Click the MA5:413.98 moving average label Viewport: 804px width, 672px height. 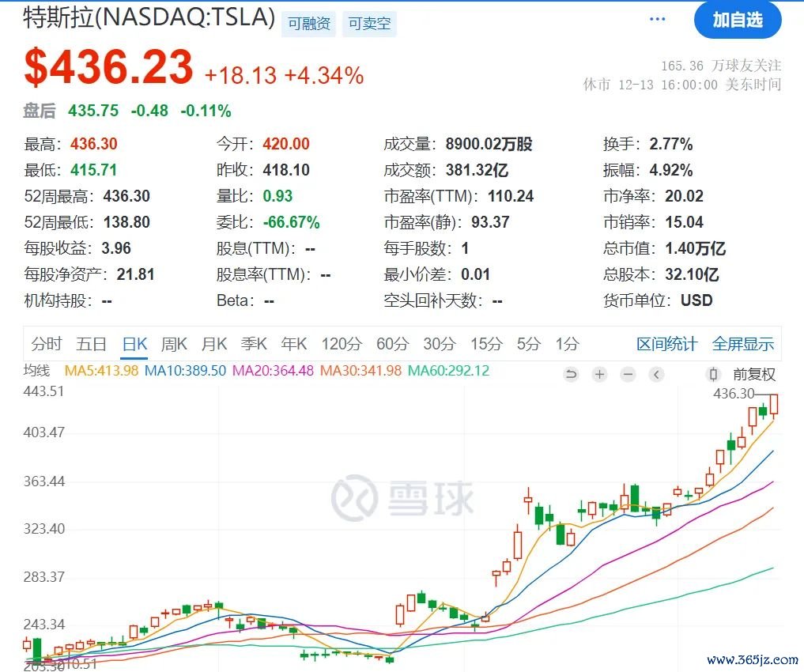pos(101,371)
